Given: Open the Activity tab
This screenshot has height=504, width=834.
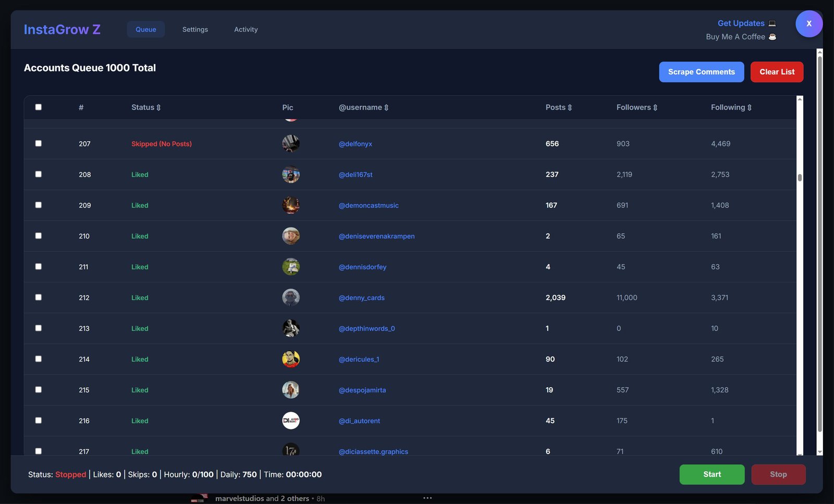Looking at the screenshot, I should (x=246, y=30).
